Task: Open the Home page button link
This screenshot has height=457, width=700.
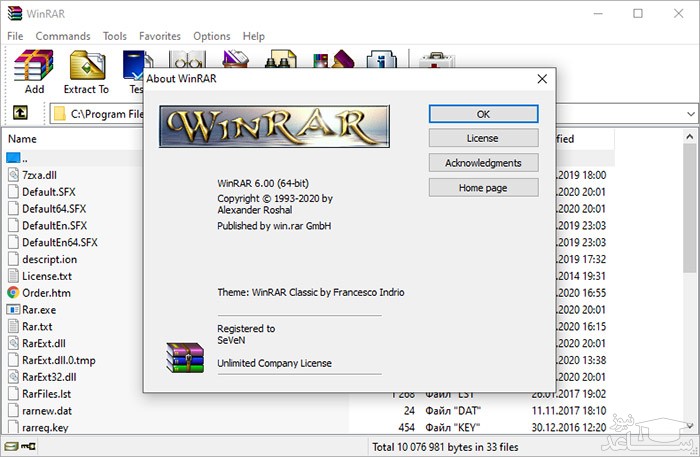Action: click(x=483, y=187)
